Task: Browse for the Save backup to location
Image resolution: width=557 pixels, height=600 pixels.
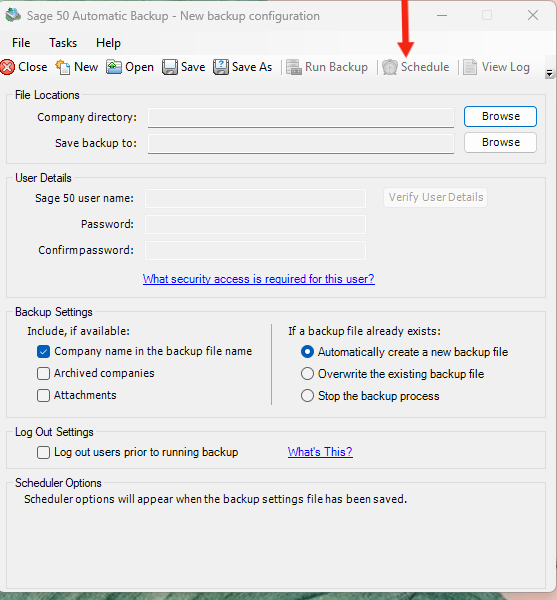Action: click(x=500, y=142)
